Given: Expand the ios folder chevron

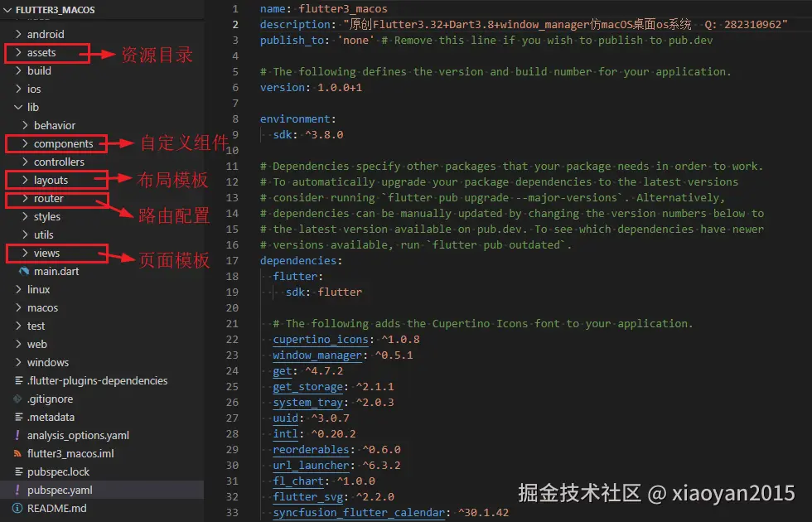Looking at the screenshot, I should 18,89.
